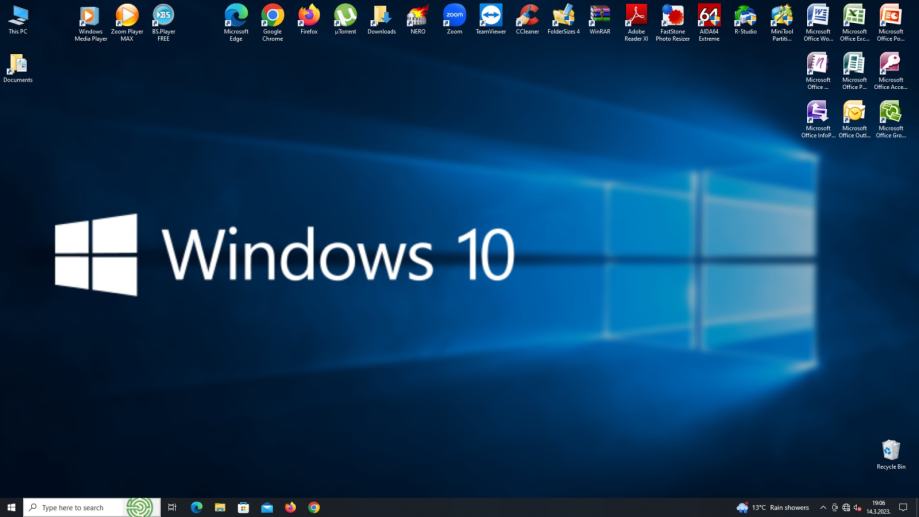The image size is (919, 517).
Task: Open the Documents desktop shortcut
Action: (x=18, y=68)
